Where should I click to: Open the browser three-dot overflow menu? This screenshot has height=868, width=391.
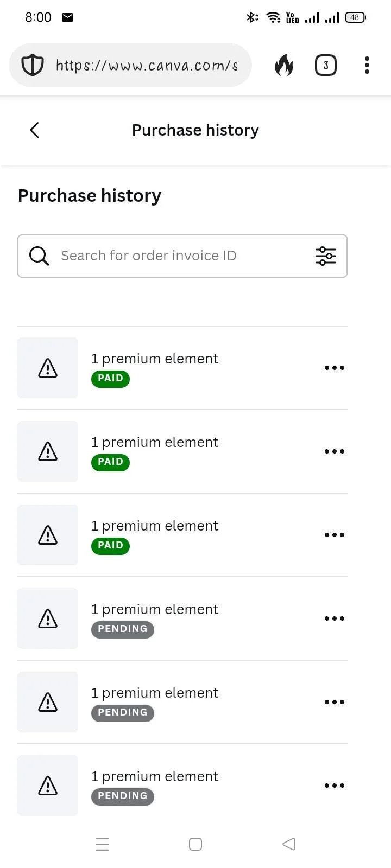pyautogui.click(x=367, y=65)
